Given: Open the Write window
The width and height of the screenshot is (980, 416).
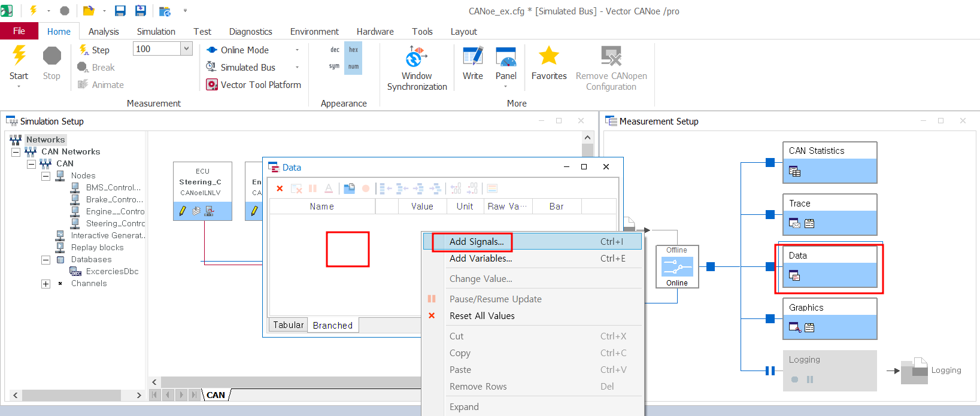Looking at the screenshot, I should pos(473,63).
